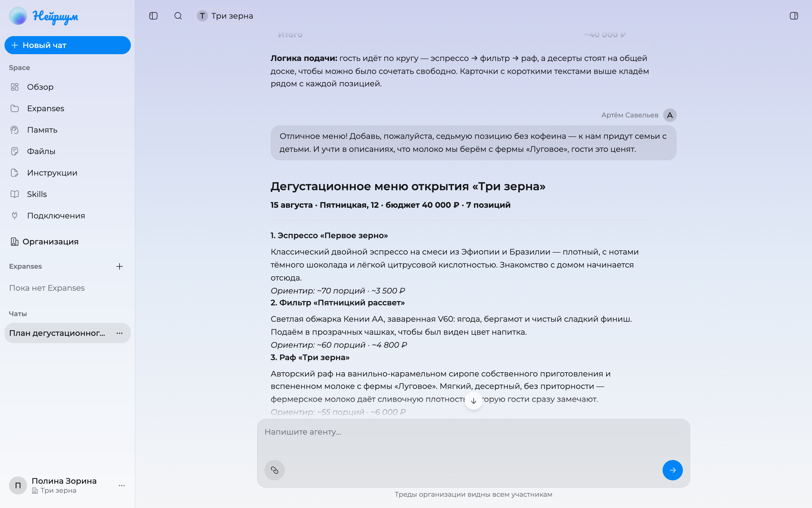Open the План дегустационног... chat
Viewport: 812px width, 508px height.
[x=67, y=333]
